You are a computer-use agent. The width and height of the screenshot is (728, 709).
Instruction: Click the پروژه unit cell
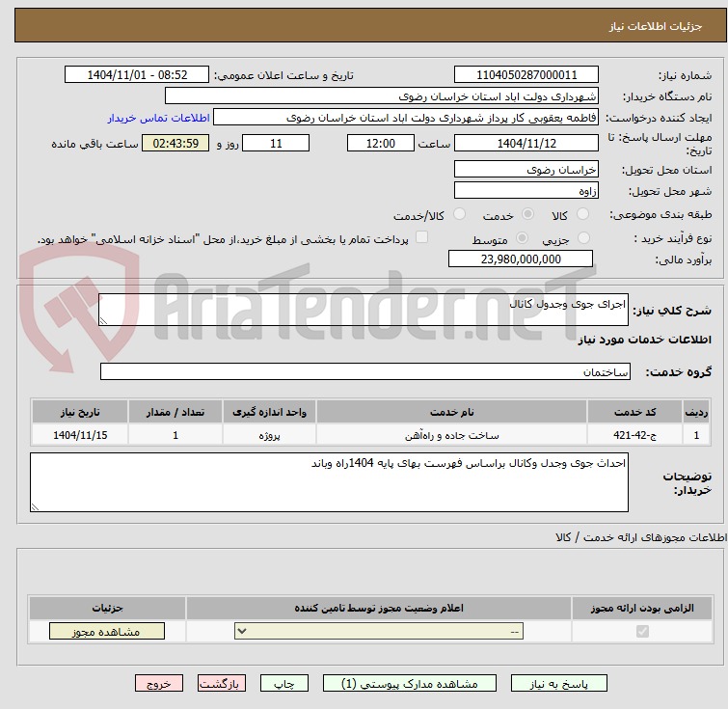pos(269,435)
